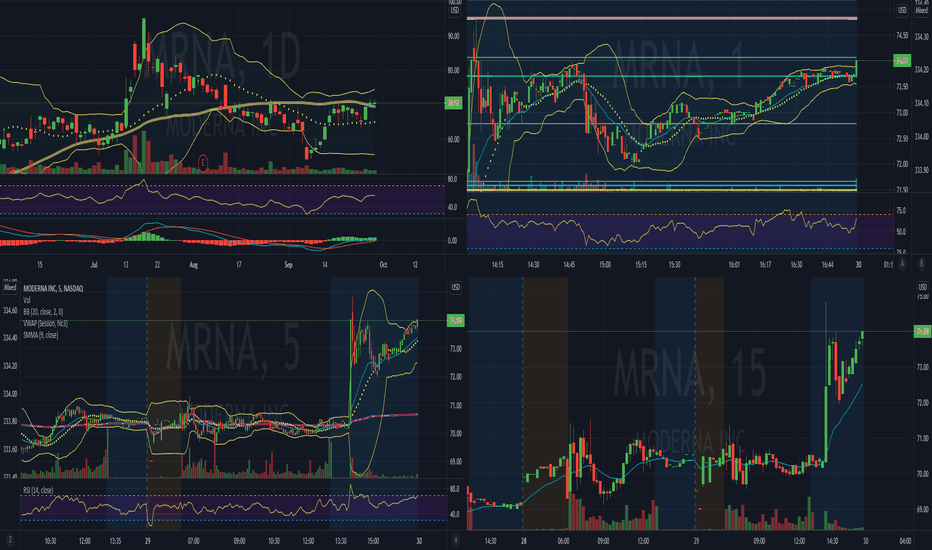The width and height of the screenshot is (932, 550).
Task: Click 16:44 on 1-minute chart time axis
Action: tap(827, 265)
